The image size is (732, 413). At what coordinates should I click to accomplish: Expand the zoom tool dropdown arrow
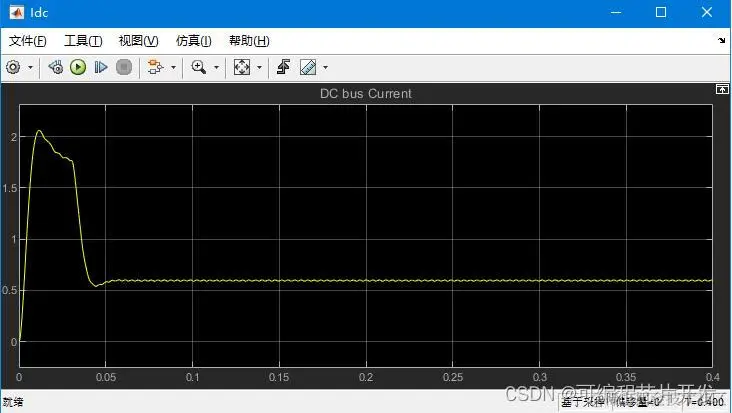pos(216,68)
